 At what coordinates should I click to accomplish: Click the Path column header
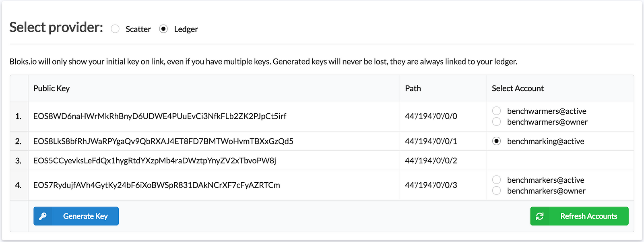[413, 88]
